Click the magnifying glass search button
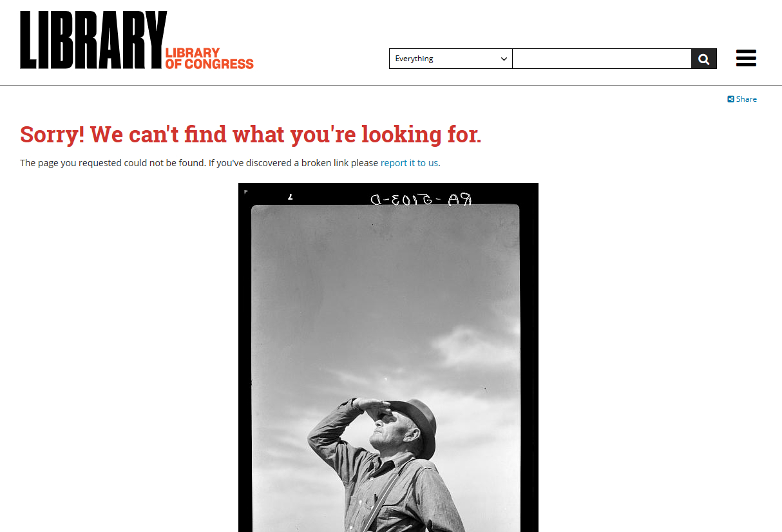 (704, 59)
